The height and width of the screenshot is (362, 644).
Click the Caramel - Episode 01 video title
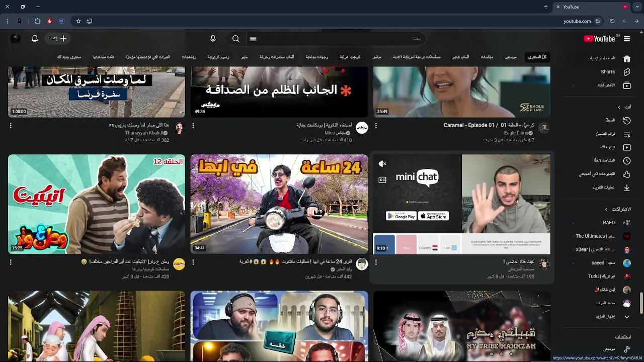tap(489, 125)
